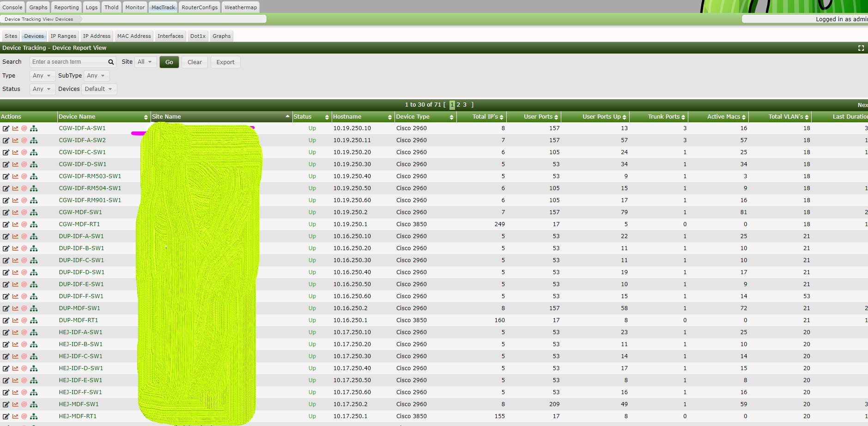Sort by Device Name column arrows
The image size is (868, 426).
(146, 117)
